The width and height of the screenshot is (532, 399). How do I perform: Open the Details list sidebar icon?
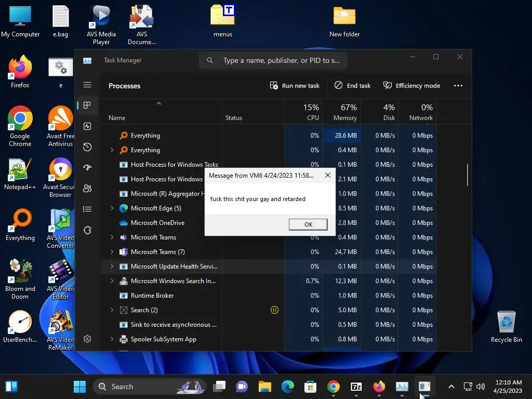point(87,209)
